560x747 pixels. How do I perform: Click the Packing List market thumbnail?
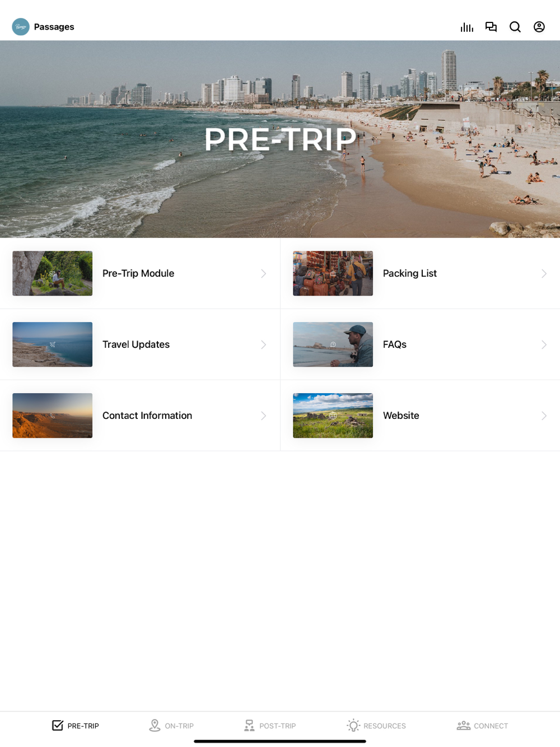point(333,273)
